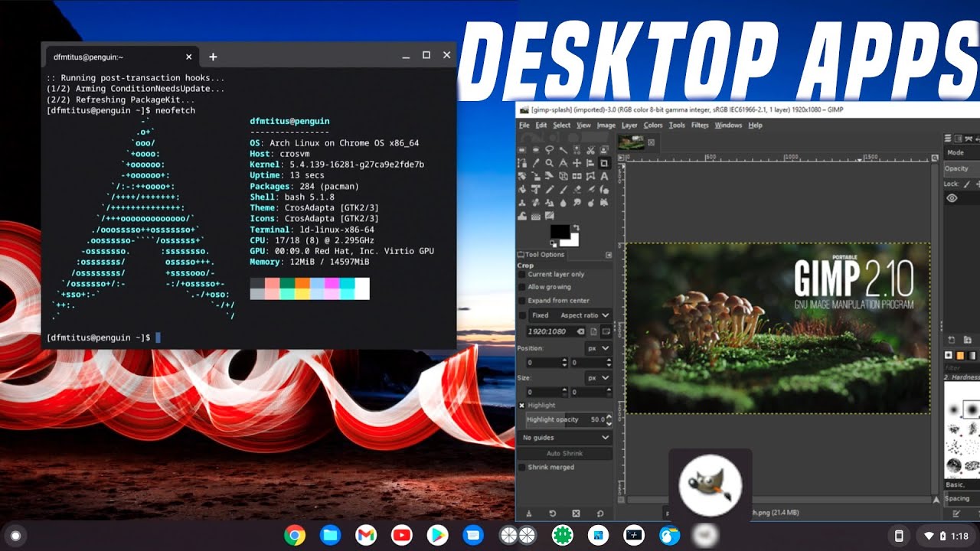Image resolution: width=980 pixels, height=551 pixels.
Task: Click the save tool preset icon
Action: [x=529, y=514]
